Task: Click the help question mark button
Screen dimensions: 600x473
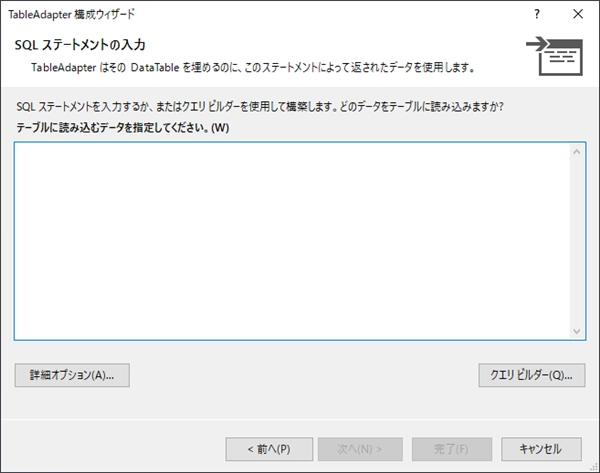Action: click(x=537, y=14)
